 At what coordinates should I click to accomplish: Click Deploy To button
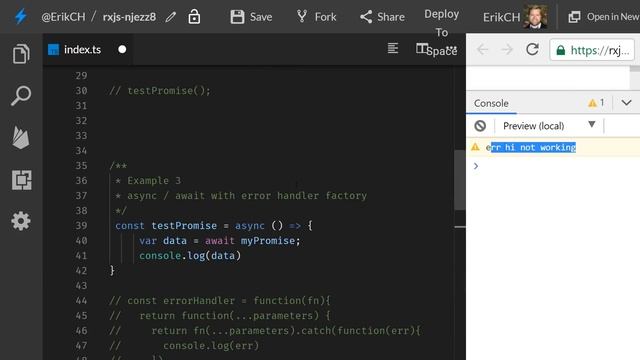pos(441,23)
